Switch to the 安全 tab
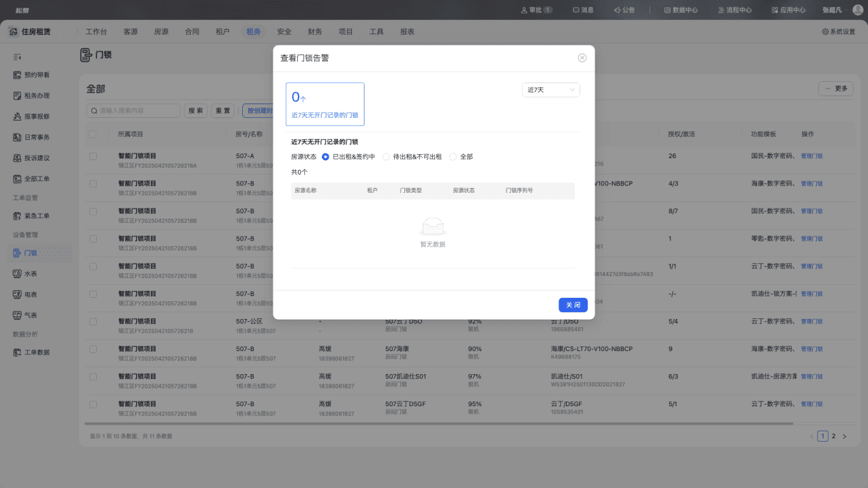The height and width of the screenshot is (488, 868). click(x=284, y=32)
